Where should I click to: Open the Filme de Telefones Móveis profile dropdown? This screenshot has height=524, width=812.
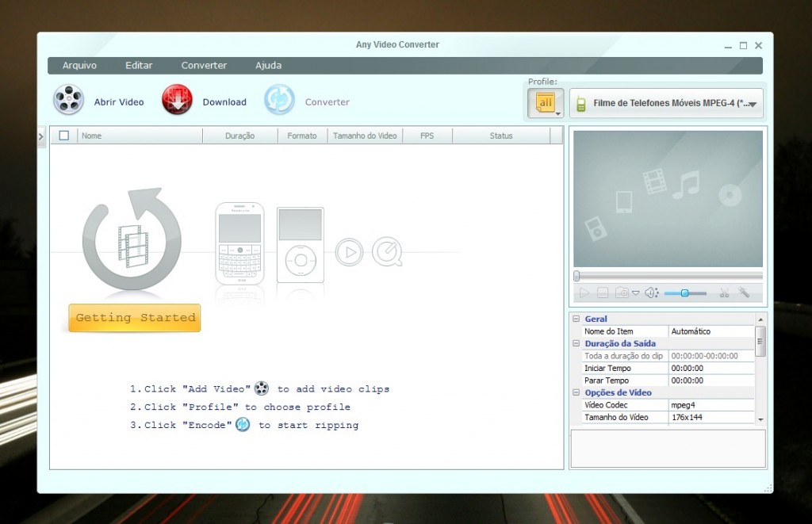coord(666,103)
